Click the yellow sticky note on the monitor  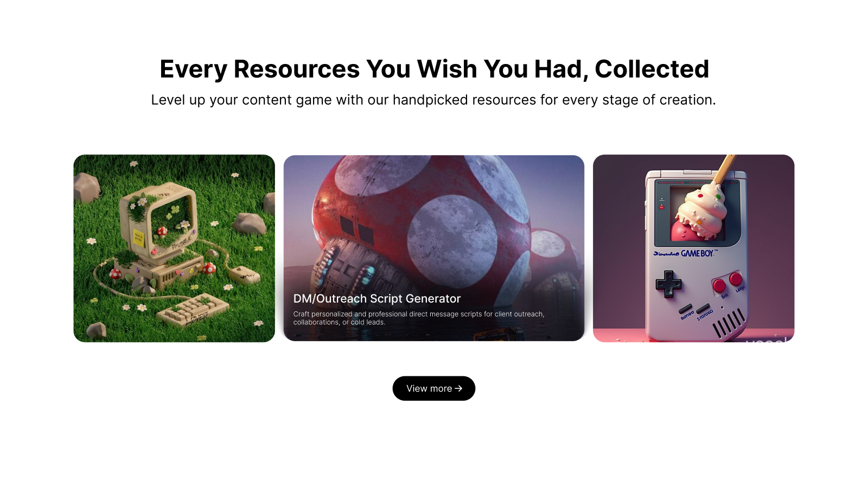[139, 237]
